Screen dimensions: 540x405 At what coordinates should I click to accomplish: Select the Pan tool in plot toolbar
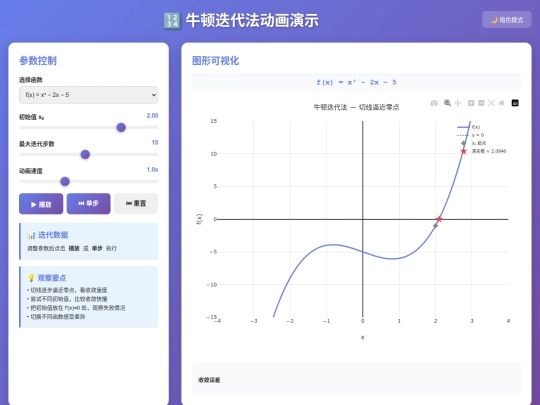458,103
